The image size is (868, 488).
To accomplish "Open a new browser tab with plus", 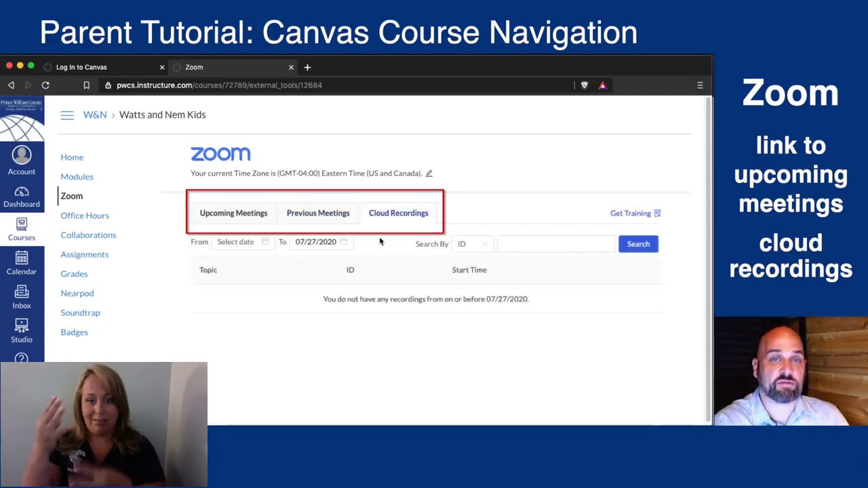I will coord(307,67).
